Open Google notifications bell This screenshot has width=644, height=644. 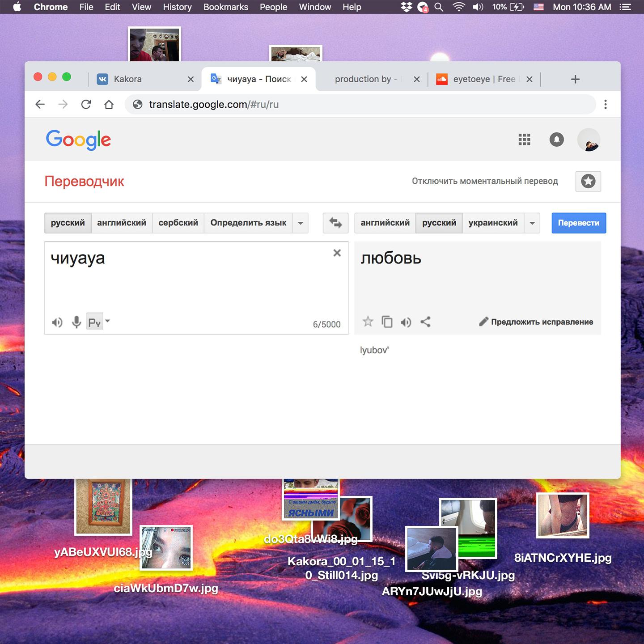pyautogui.click(x=556, y=140)
